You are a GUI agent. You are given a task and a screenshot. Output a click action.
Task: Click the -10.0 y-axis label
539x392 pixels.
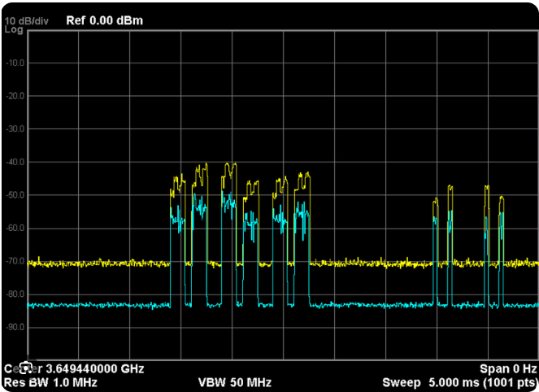click(x=15, y=63)
